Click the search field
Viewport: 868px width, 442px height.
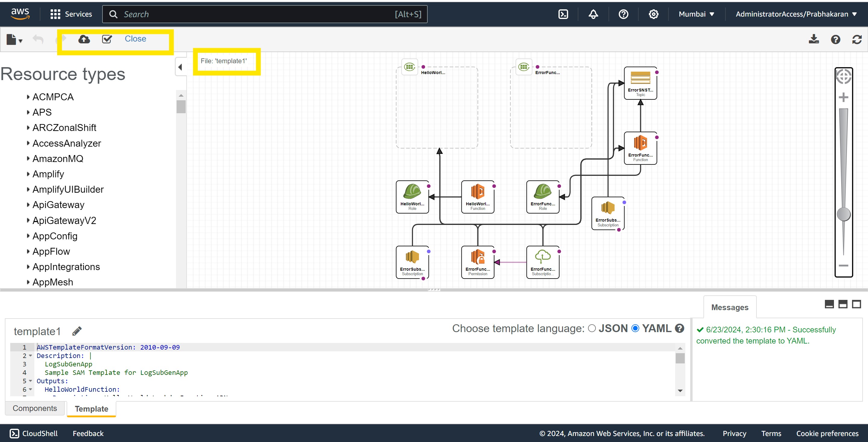click(236, 14)
